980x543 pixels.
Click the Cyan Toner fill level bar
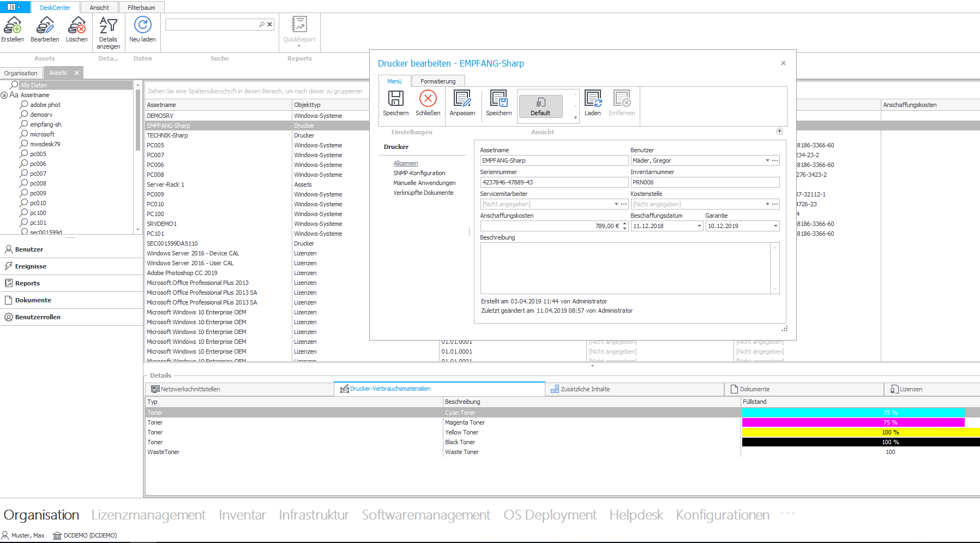click(x=853, y=413)
